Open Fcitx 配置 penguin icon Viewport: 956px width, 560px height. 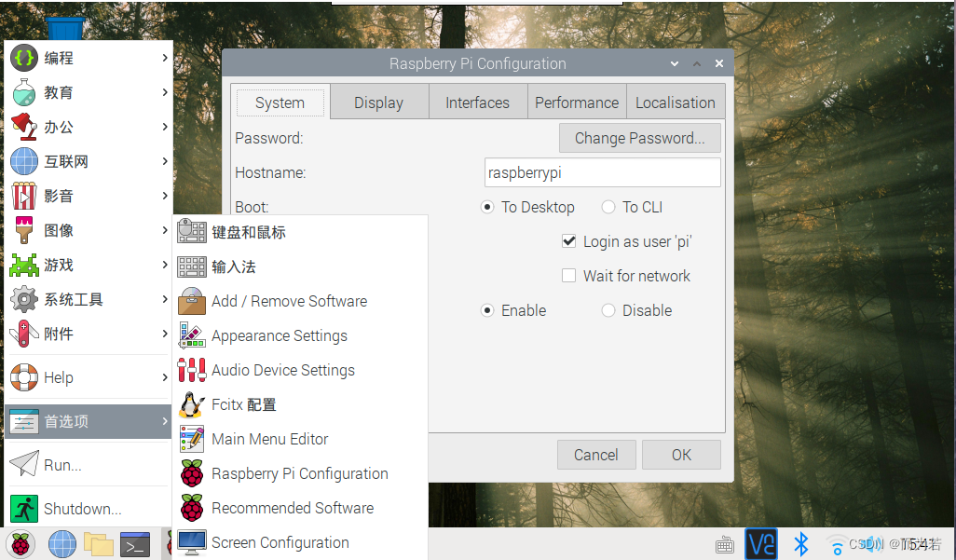coord(192,404)
